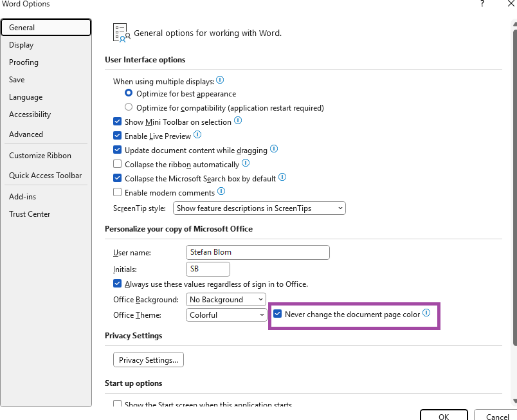
Task: Click the info icon for ribbon collapse setting
Action: 245,163
